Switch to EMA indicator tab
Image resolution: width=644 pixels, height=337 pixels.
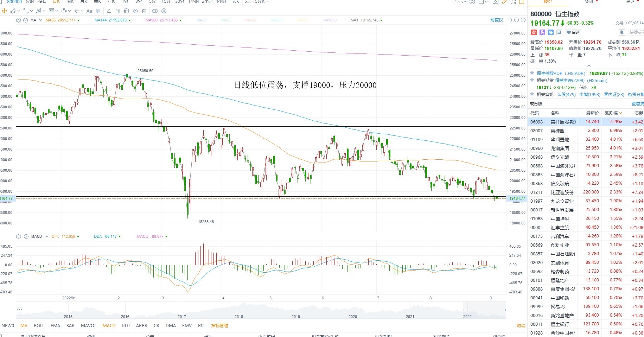[x=55, y=325]
